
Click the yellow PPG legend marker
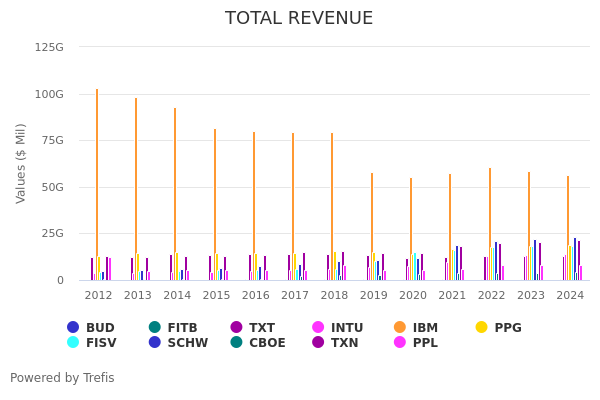point(481,328)
